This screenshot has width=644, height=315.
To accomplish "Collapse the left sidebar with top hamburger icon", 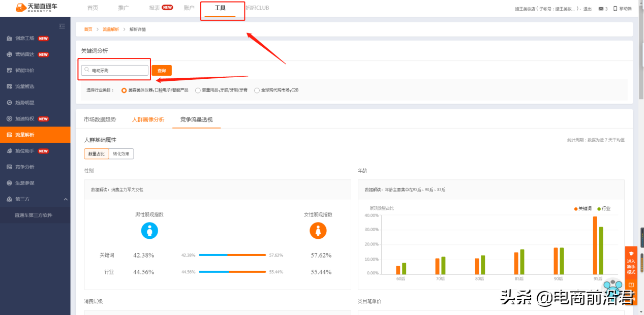I will click(x=62, y=26).
